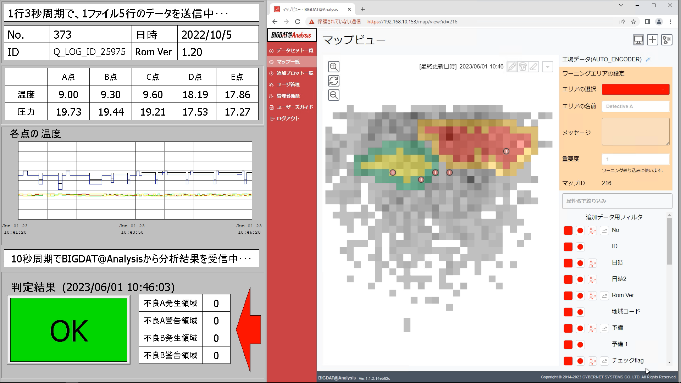Click the red square in the No filter row
The height and width of the screenshot is (383, 681).
coord(568,231)
